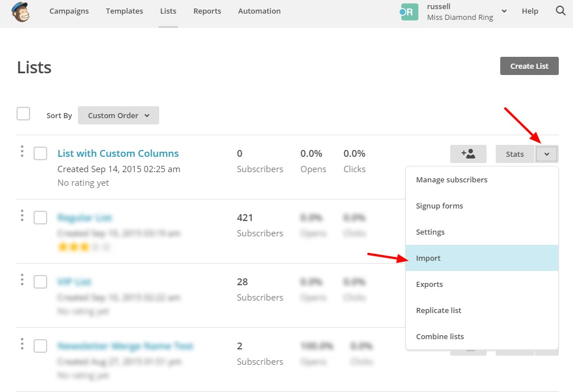Screen dimensions: 573x392
Task: Expand the russell account menu chevron
Action: pyautogui.click(x=504, y=11)
